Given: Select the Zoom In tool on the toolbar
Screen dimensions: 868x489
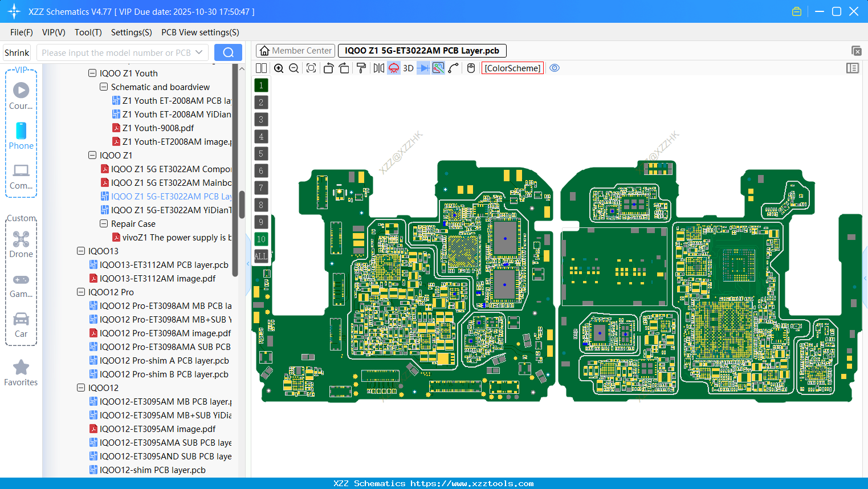Looking at the screenshot, I should pos(279,68).
